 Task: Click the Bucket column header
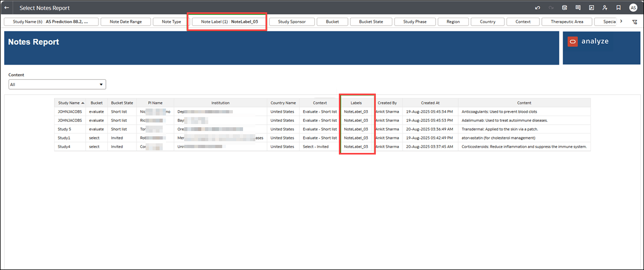coord(97,103)
